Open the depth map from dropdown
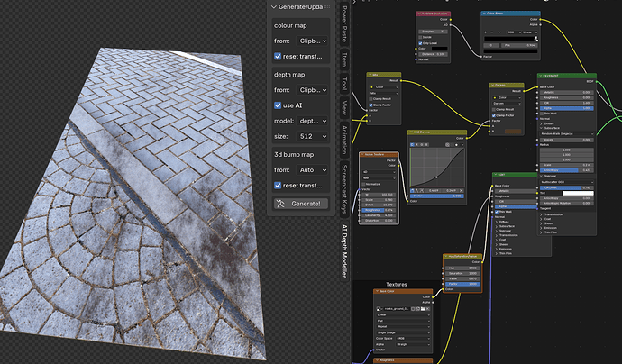Image resolution: width=622 pixels, height=364 pixels. [x=313, y=90]
